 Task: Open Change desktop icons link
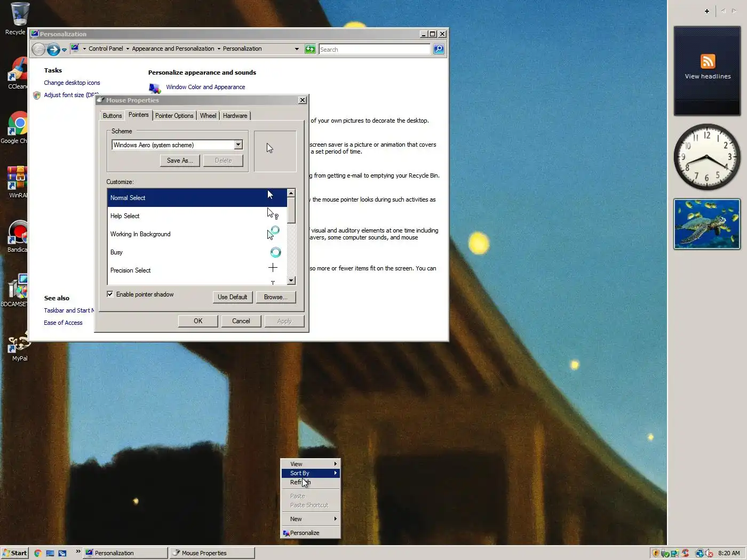pyautogui.click(x=72, y=83)
